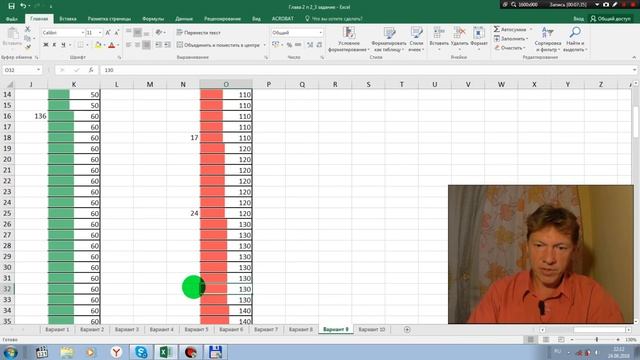This screenshot has height=360, width=640.
Task: Open the Windows Start menu
Action: point(10,352)
